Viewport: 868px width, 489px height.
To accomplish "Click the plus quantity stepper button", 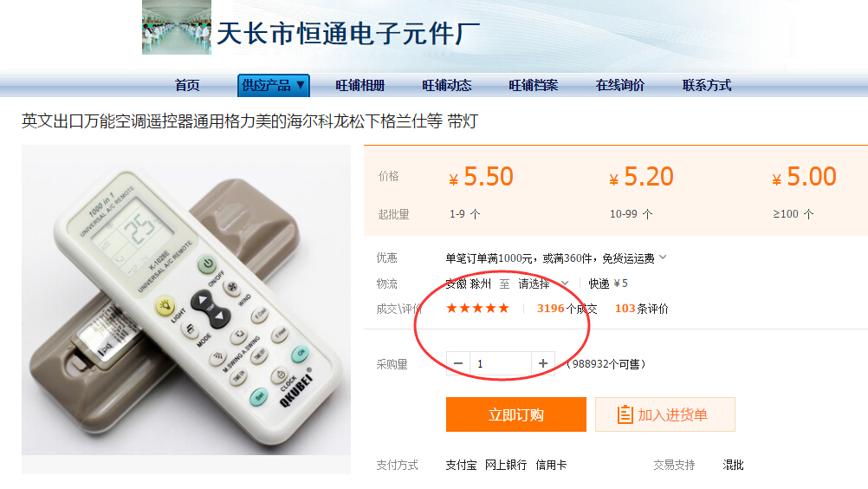I will (543, 363).
